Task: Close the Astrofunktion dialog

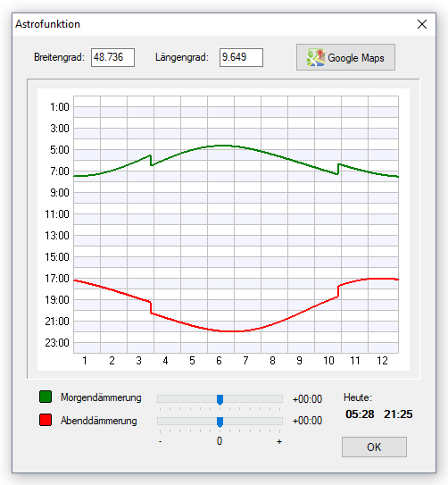Action: click(x=422, y=24)
